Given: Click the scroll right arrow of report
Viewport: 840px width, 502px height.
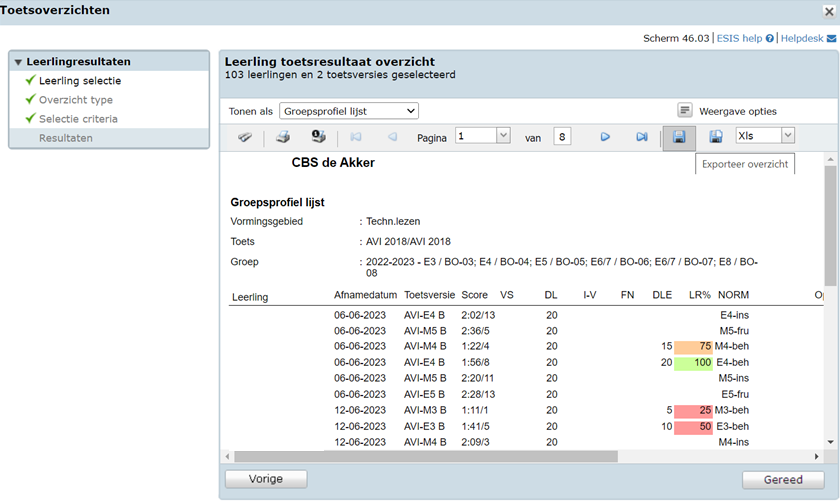Looking at the screenshot, I should [816, 456].
